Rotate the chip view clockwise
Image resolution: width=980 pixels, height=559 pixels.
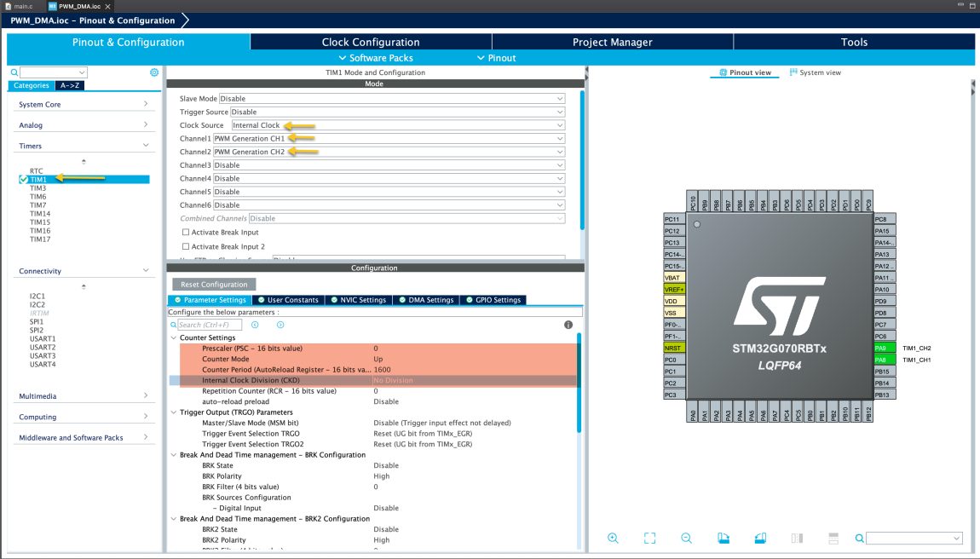723,539
